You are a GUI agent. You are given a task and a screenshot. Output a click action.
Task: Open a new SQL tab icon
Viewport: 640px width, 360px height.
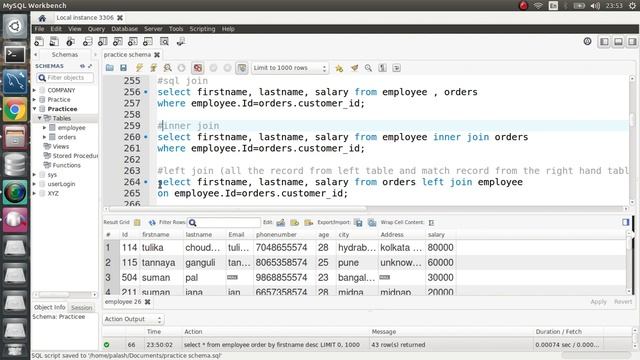[x=39, y=42]
